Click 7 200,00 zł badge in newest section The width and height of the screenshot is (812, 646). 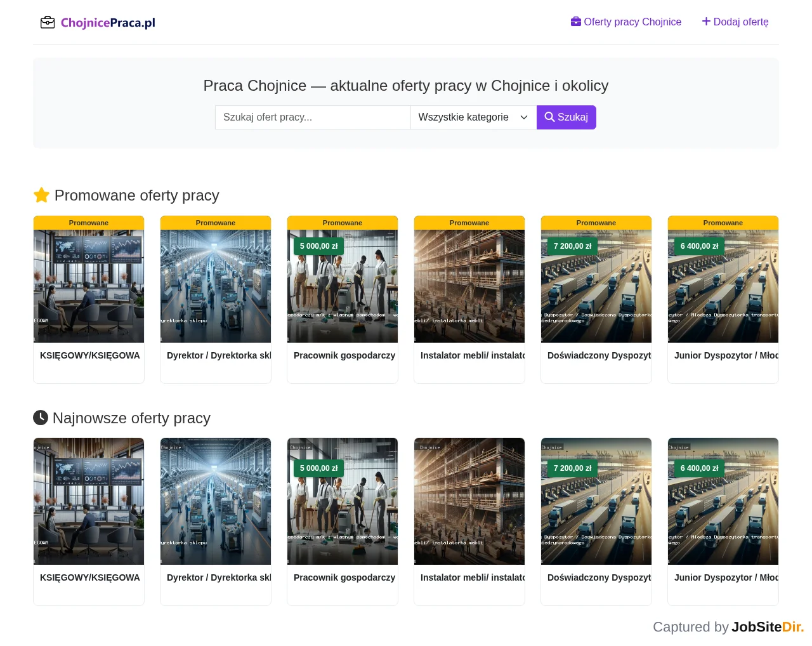click(573, 468)
